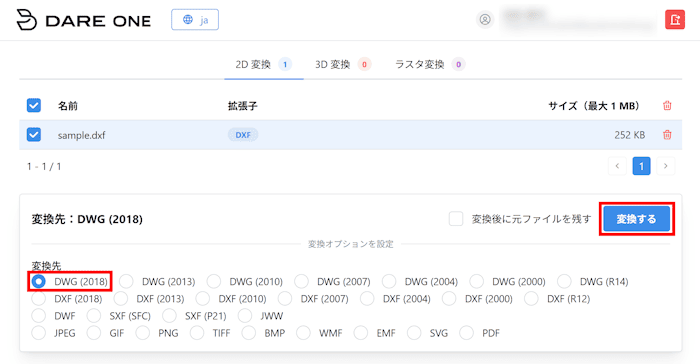Select the DWG (2013) radio option
The image size is (700, 364).
(x=126, y=281)
